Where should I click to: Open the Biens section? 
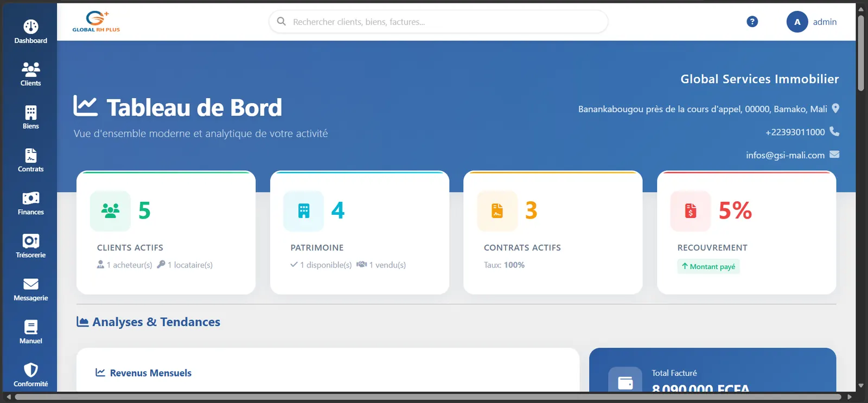click(x=30, y=117)
